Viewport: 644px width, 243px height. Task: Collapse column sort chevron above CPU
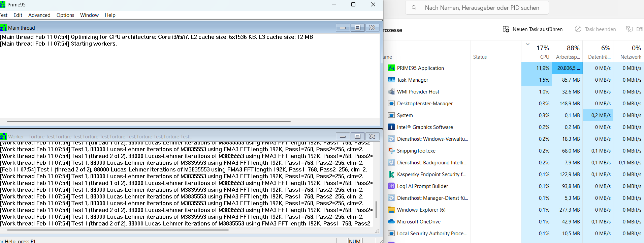pos(528,44)
